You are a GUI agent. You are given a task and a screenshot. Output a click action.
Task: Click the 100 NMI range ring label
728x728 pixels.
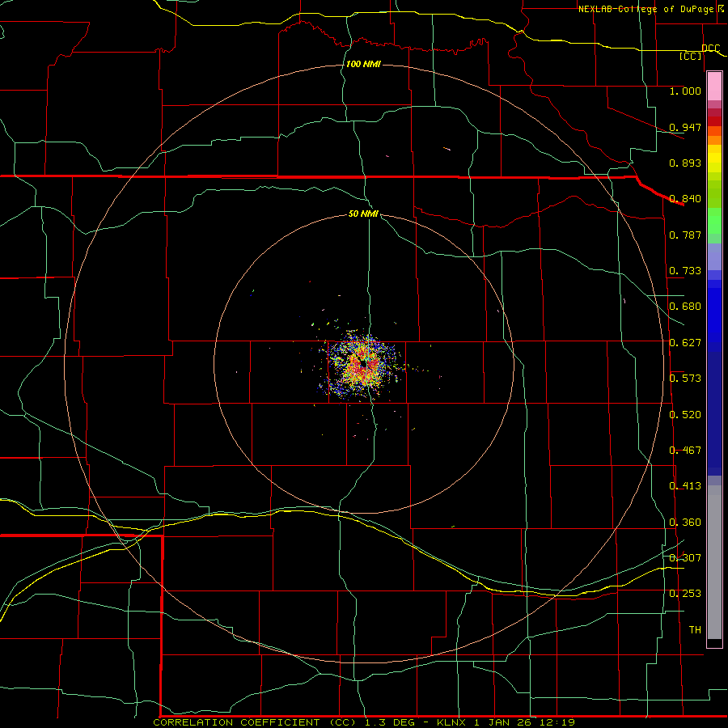(363, 64)
